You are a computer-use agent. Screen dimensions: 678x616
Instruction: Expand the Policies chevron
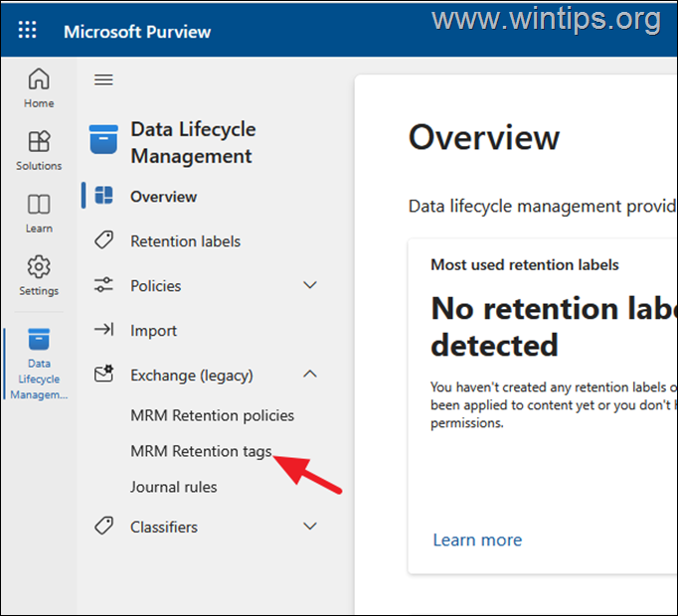pos(310,285)
